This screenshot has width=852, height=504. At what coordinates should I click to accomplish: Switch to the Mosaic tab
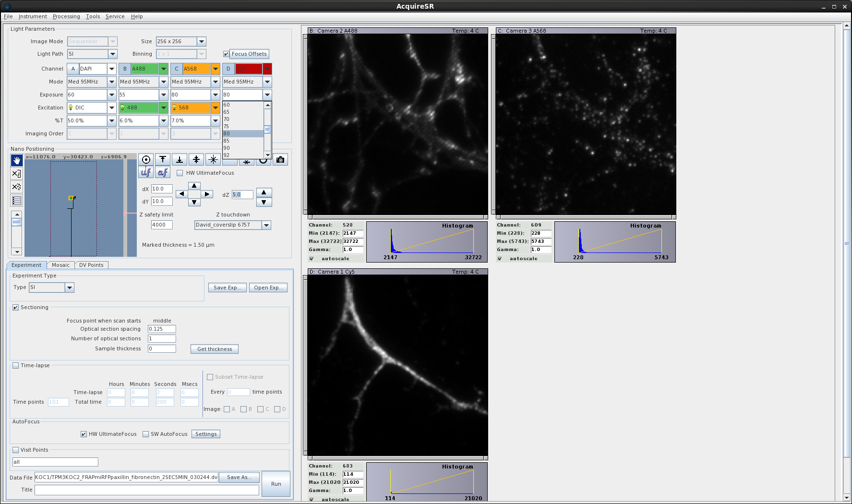(60, 265)
